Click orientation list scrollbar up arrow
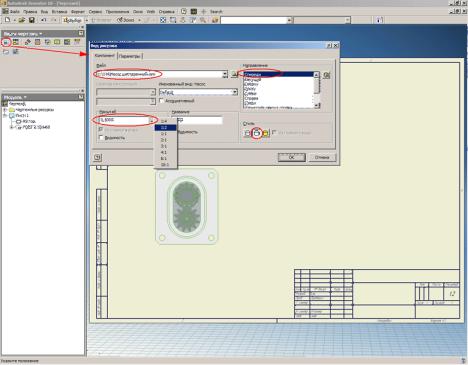The image size is (468, 365). (317, 75)
